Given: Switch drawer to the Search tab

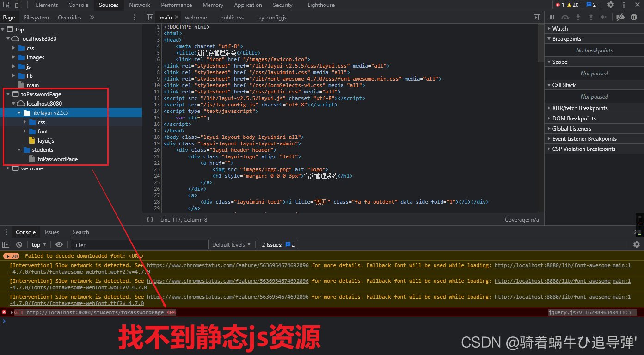Looking at the screenshot, I should click(x=80, y=232).
